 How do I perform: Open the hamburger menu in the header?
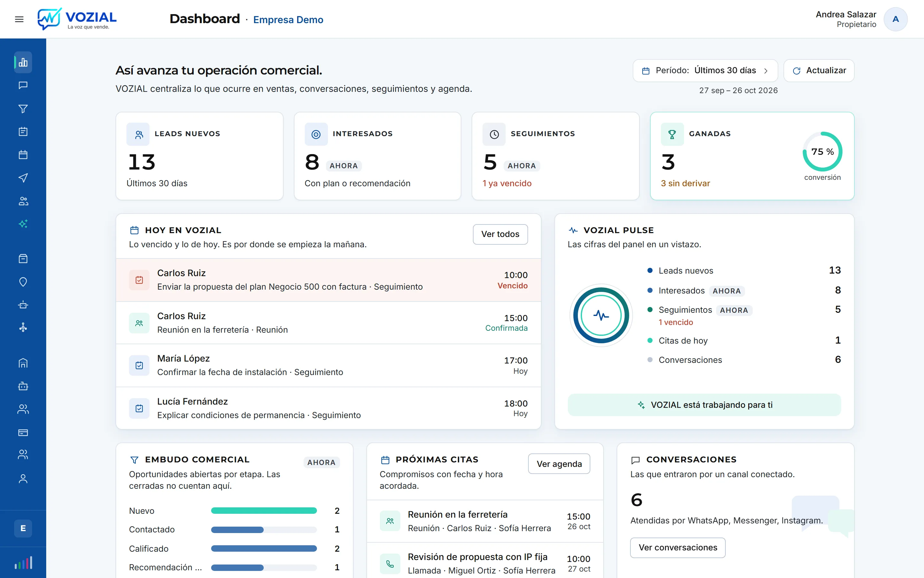point(19,19)
